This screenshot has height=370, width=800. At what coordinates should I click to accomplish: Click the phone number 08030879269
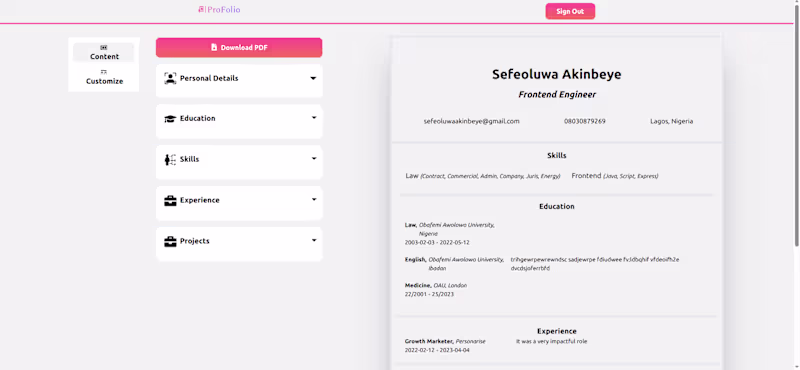pyautogui.click(x=585, y=121)
